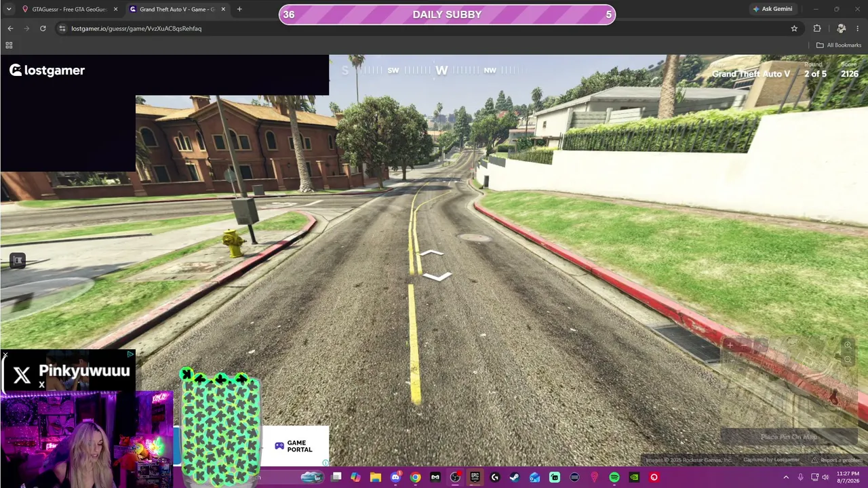Open Discord from the taskbar
This screenshot has height=488, width=868.
pos(395,477)
